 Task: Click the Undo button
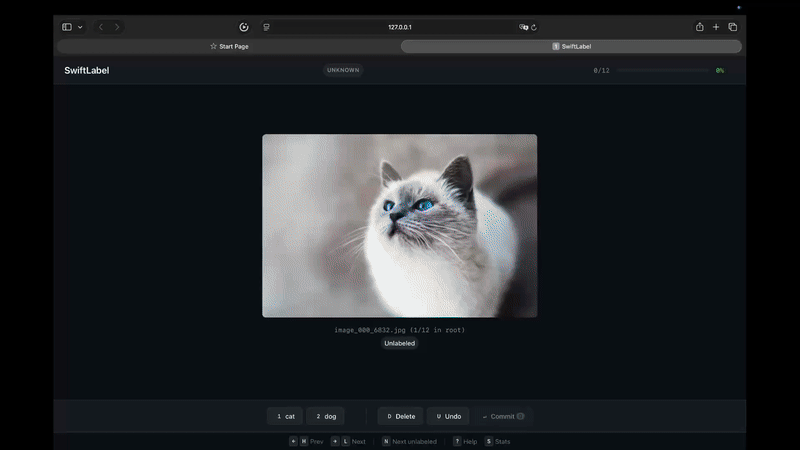click(448, 416)
